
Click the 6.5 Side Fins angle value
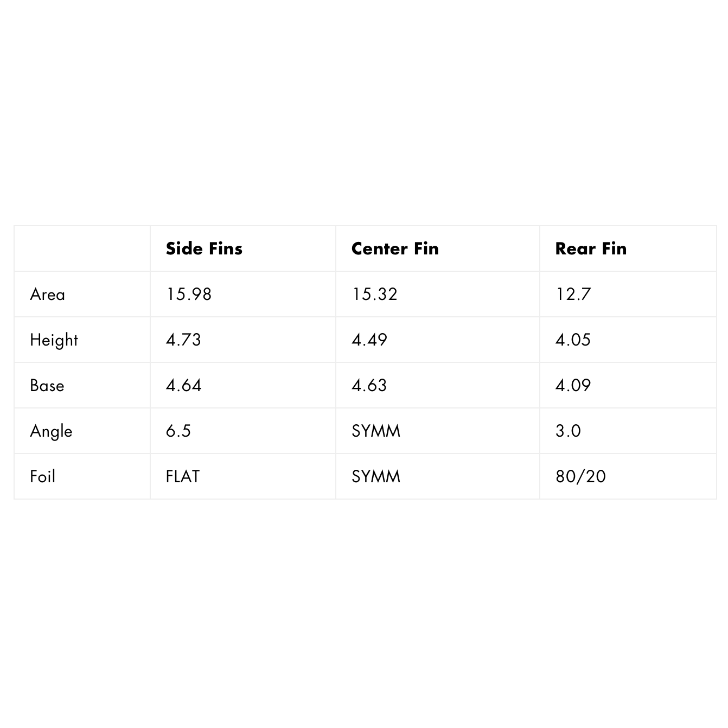[178, 431]
